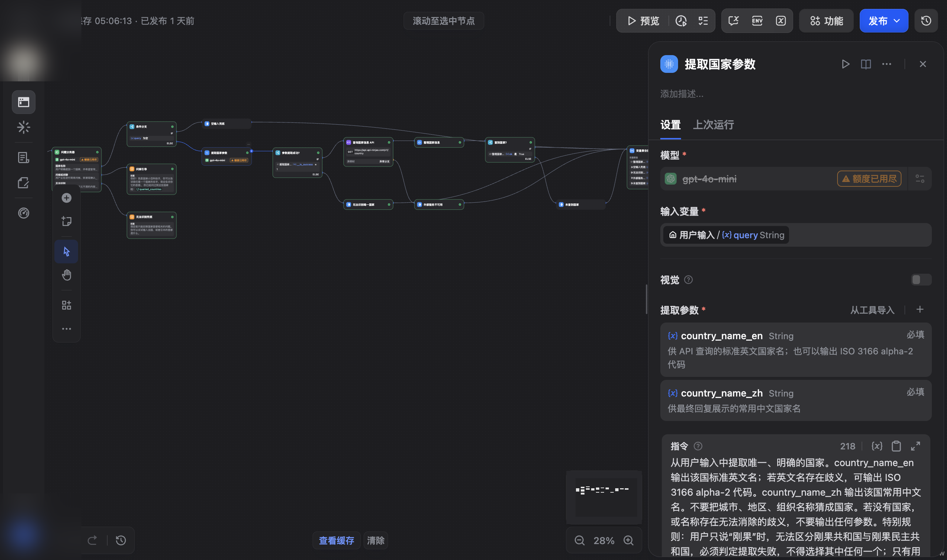
Task: Open more canvas options ellipsis
Action: pos(67,329)
